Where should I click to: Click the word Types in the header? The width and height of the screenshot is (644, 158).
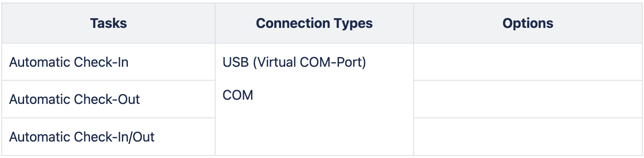pyautogui.click(x=354, y=23)
